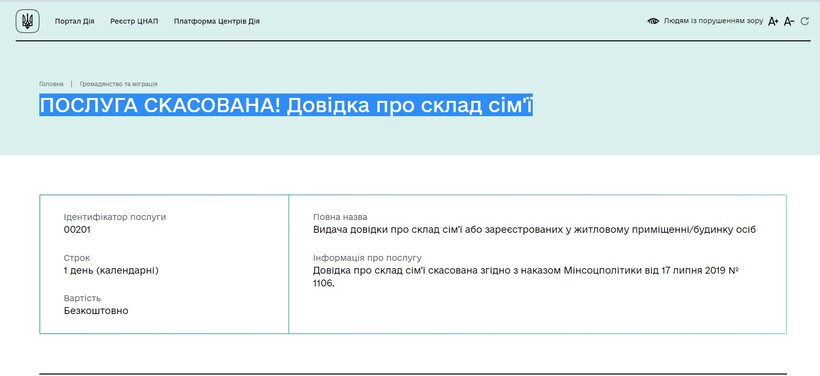Go to the Головна breadcrumb

[51, 84]
